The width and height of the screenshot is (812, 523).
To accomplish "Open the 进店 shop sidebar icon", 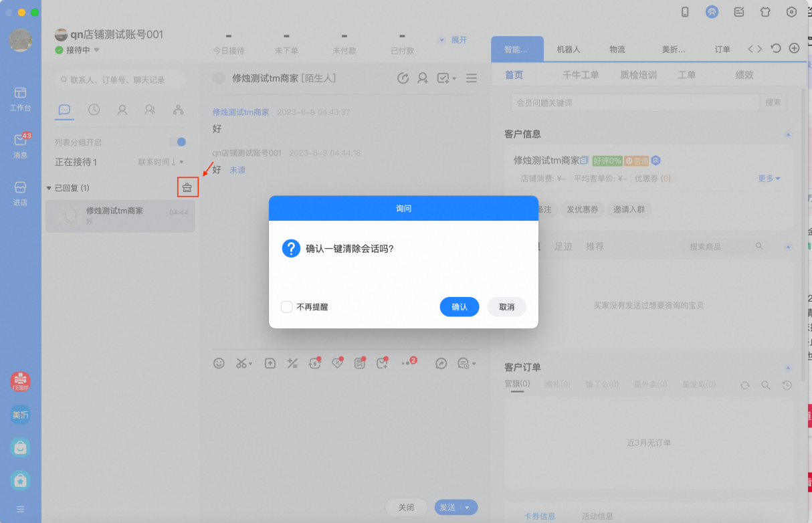I will [20, 192].
